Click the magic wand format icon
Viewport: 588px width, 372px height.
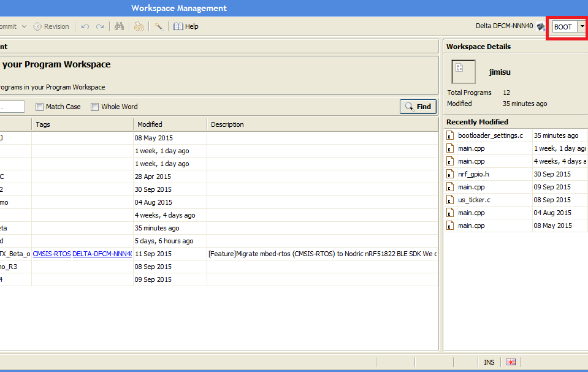pyautogui.click(x=158, y=26)
